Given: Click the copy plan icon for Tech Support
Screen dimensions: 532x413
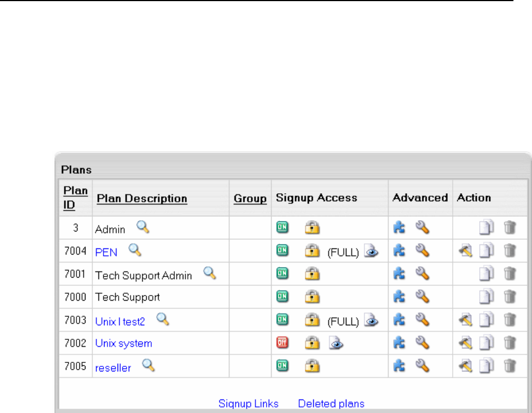Looking at the screenshot, I should click(x=485, y=297).
